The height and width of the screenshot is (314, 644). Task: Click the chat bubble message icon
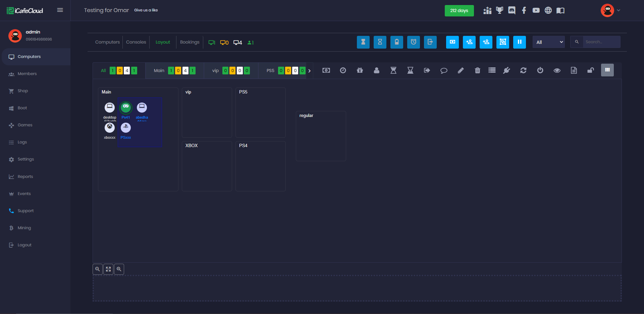pos(444,70)
